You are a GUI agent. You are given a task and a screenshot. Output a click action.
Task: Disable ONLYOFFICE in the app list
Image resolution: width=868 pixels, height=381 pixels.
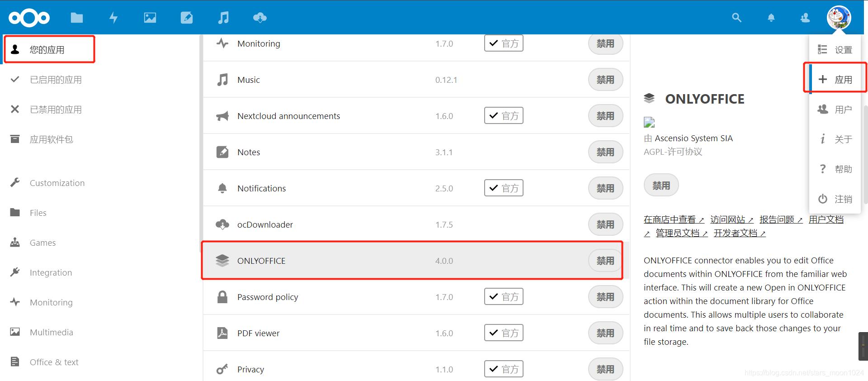(x=605, y=261)
